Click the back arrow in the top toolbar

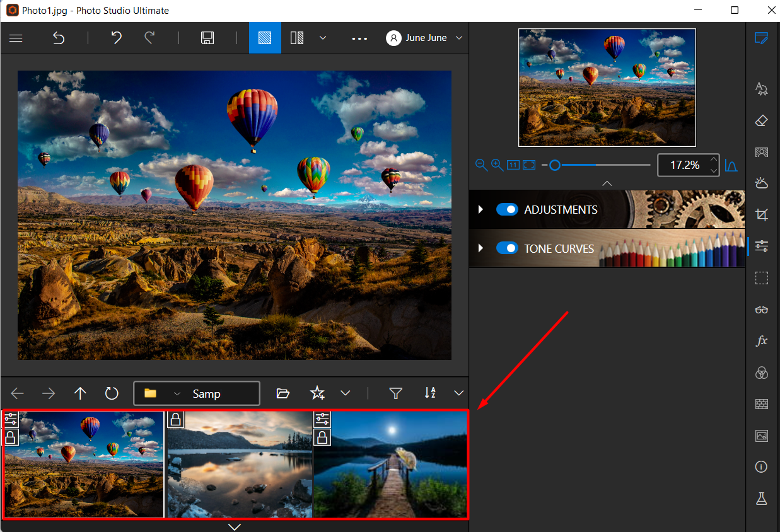pyautogui.click(x=58, y=38)
